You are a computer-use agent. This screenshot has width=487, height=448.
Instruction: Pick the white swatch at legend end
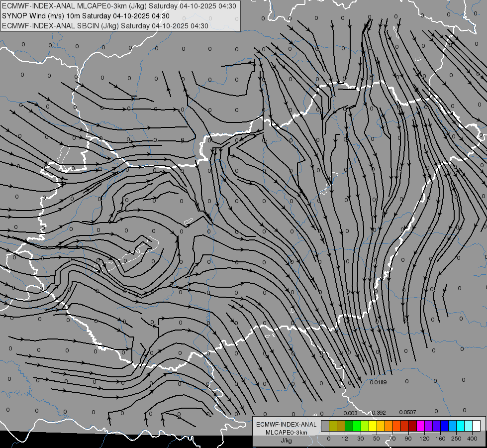pos(477,426)
